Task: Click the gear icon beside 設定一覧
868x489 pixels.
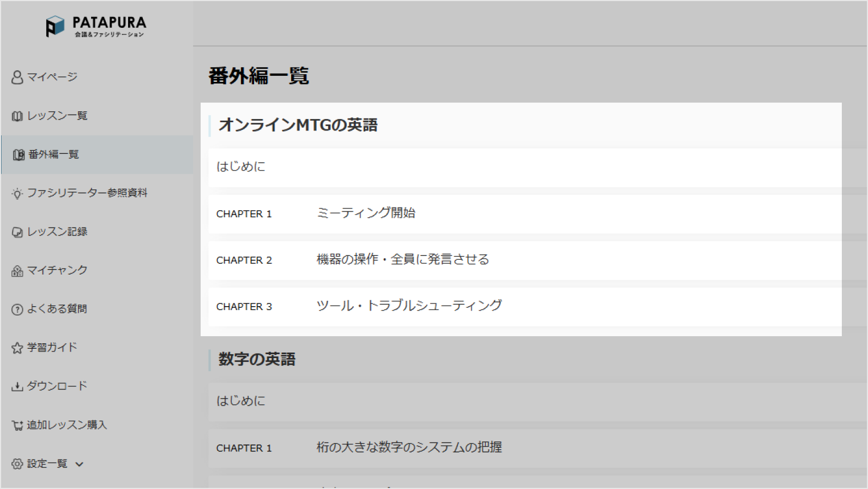Action: tap(17, 464)
